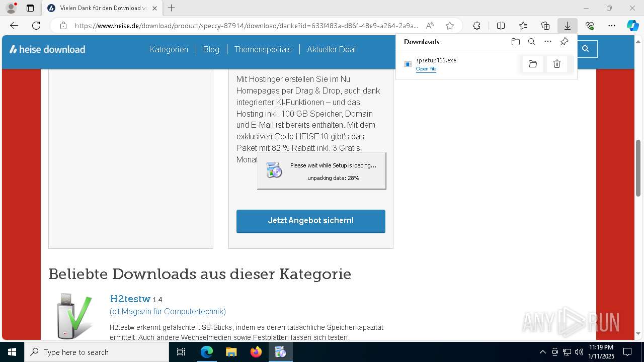644x362 pixels.
Task: Delete the spsetup133.exe download entry
Action: (x=557, y=64)
